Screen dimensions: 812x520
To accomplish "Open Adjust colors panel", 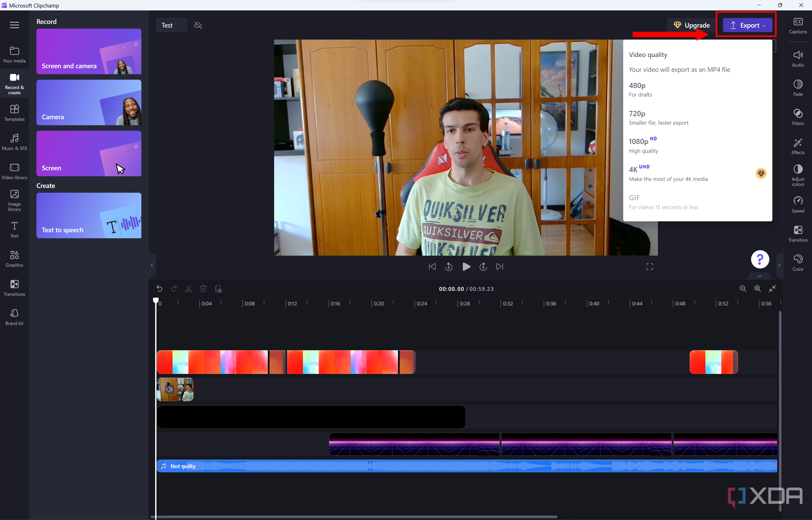I will [x=798, y=176].
